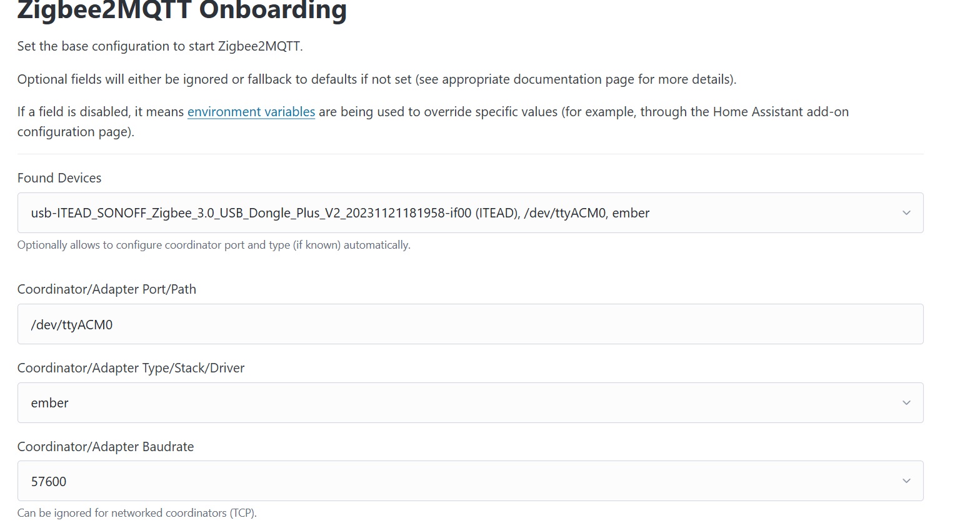
Task: Focus the Port/Path field containing /dev/ttyACM0
Action: [470, 324]
